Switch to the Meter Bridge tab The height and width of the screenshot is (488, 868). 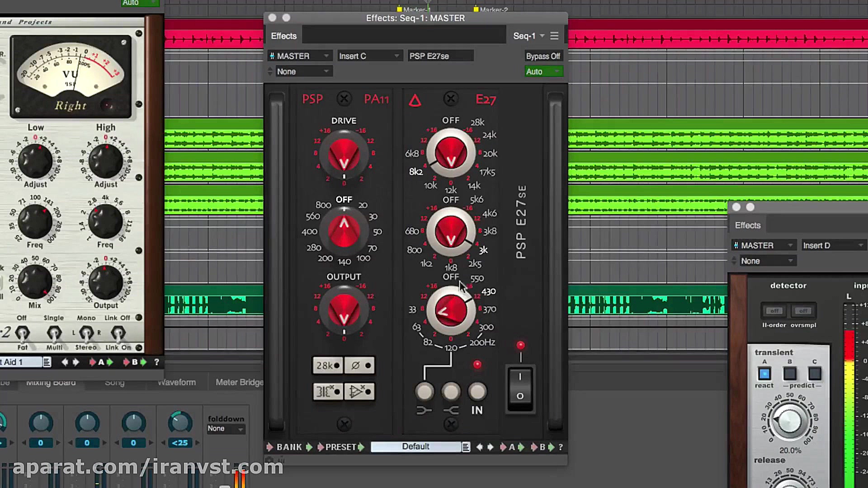point(239,382)
